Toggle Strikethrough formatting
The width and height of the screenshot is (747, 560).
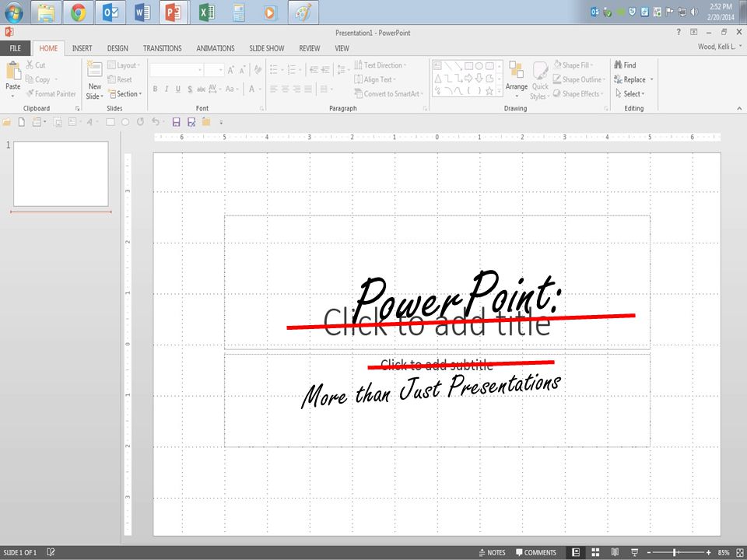201,89
